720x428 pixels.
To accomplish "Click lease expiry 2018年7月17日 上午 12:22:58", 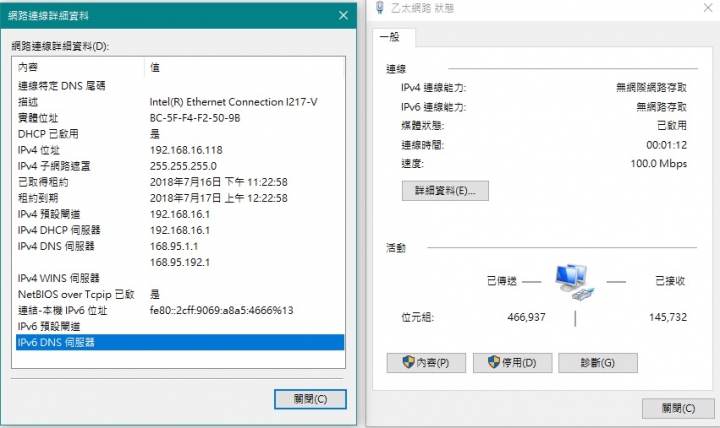I will click(219, 198).
